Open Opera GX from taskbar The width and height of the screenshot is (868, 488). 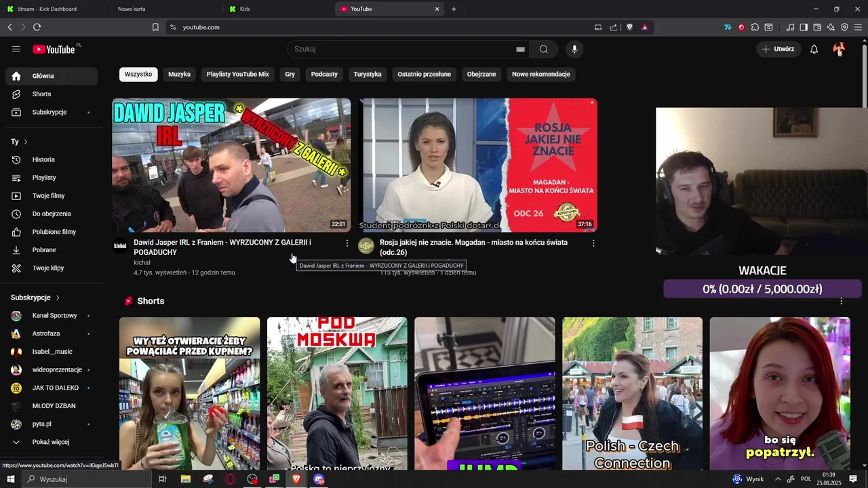pos(231,479)
